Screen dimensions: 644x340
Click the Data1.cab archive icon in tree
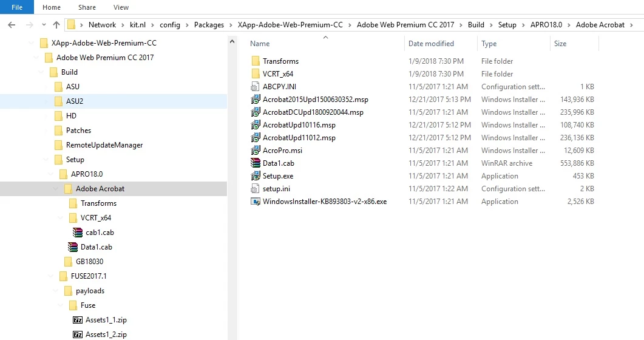[x=73, y=246]
